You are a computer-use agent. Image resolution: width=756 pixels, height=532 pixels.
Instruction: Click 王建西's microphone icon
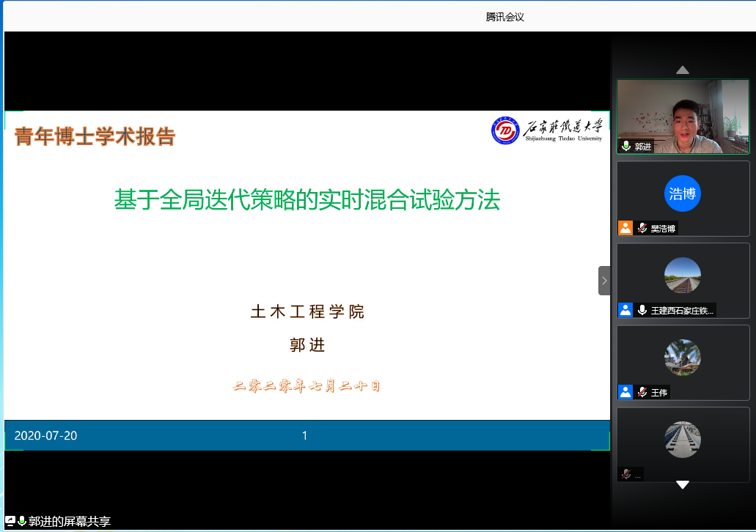642,310
